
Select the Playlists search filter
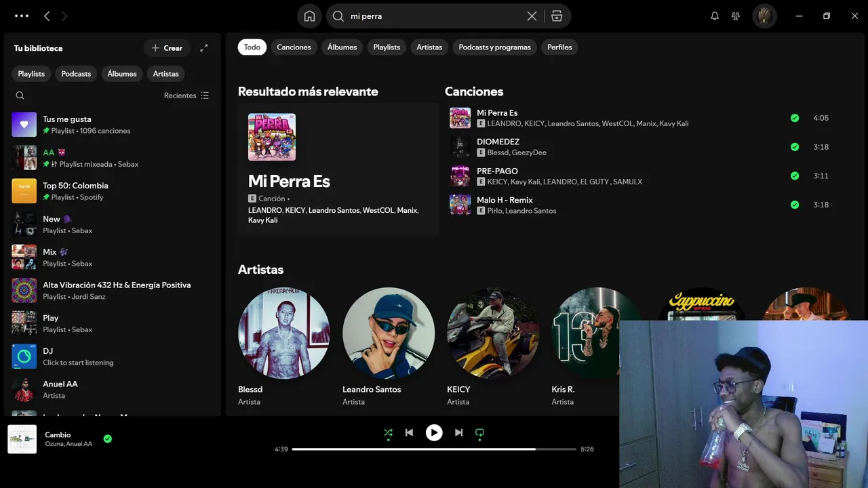pyautogui.click(x=387, y=47)
